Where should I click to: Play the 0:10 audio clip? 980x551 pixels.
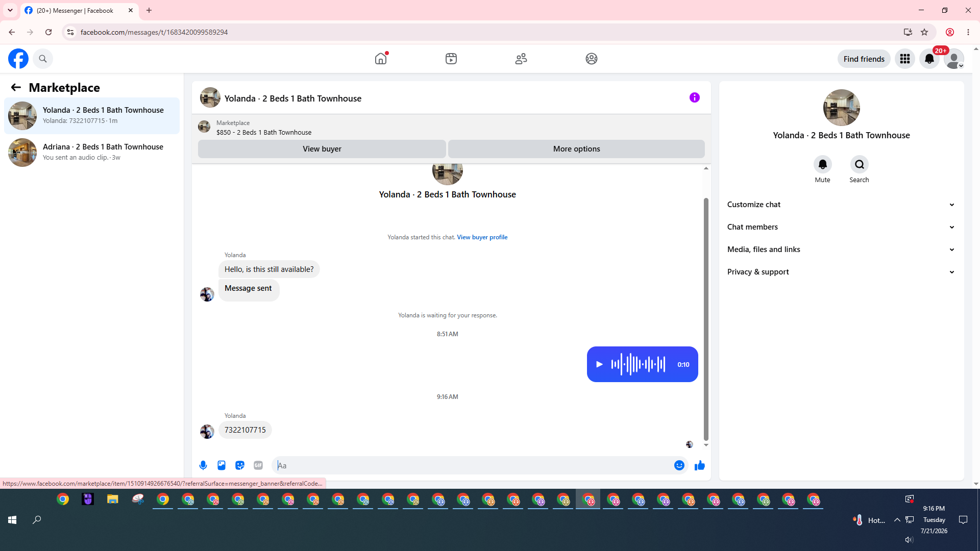tap(599, 364)
